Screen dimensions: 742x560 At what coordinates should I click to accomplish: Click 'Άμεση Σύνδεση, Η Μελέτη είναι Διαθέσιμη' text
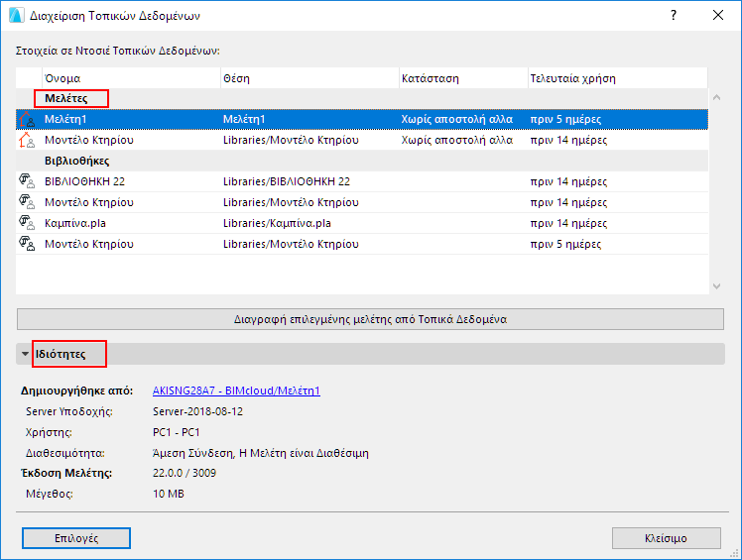pyautogui.click(x=261, y=453)
